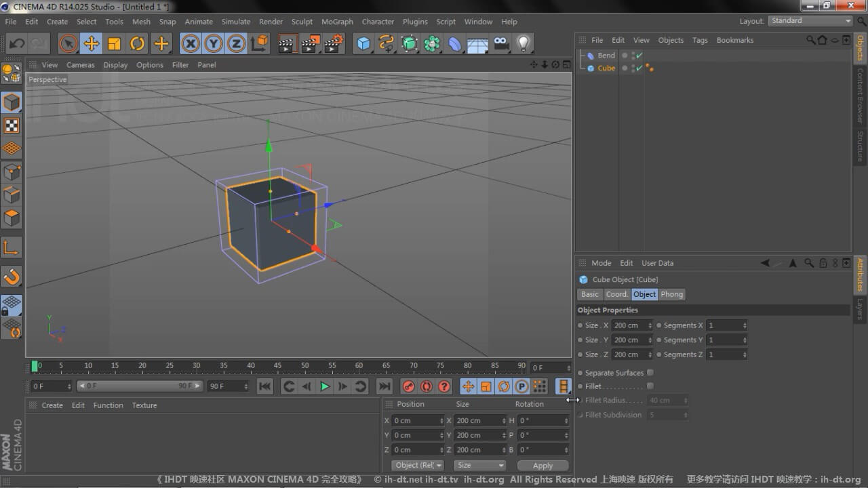Activate the Move tool
The image size is (868, 488).
tap(91, 44)
